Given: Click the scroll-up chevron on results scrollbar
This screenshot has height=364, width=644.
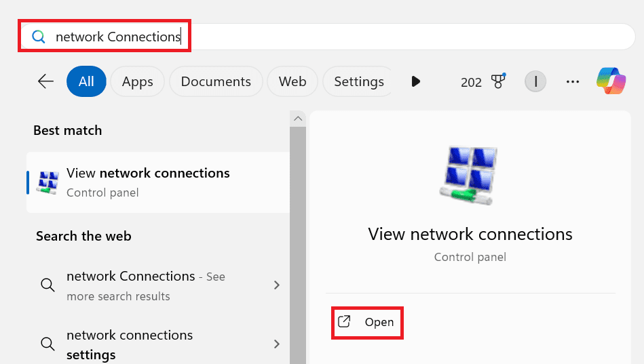Looking at the screenshot, I should [298, 119].
